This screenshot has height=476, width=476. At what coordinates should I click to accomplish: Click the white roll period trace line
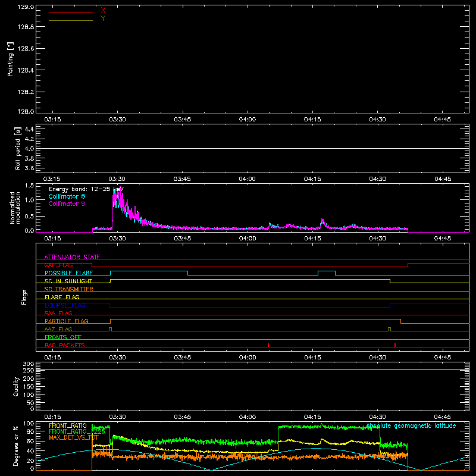pos(252,148)
